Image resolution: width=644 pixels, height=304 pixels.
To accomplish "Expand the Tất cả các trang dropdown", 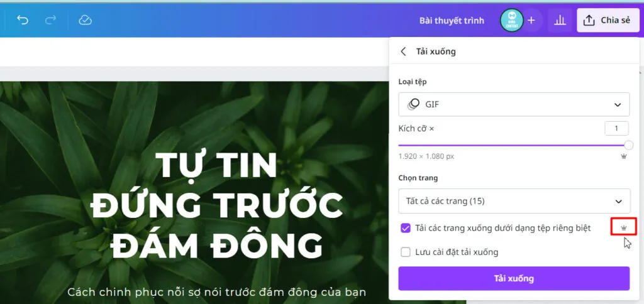I will [x=514, y=201].
